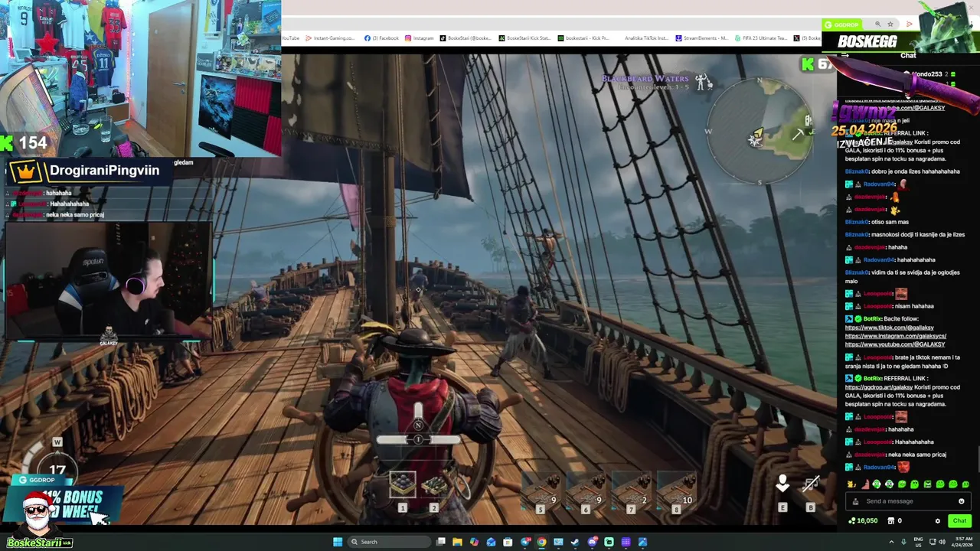Open Google Chrome on taskbar
The width and height of the screenshot is (980, 551).
pyautogui.click(x=541, y=542)
